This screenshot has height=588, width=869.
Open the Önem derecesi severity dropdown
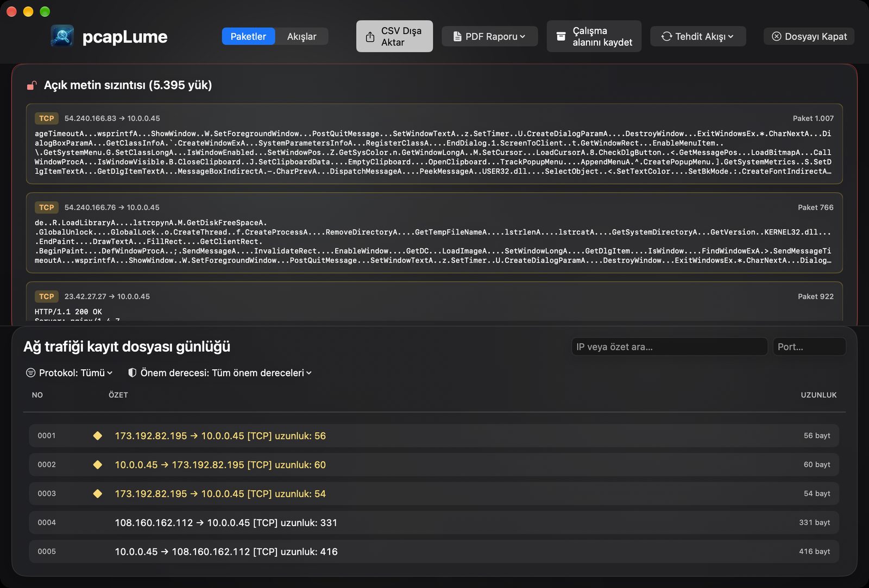pos(220,373)
